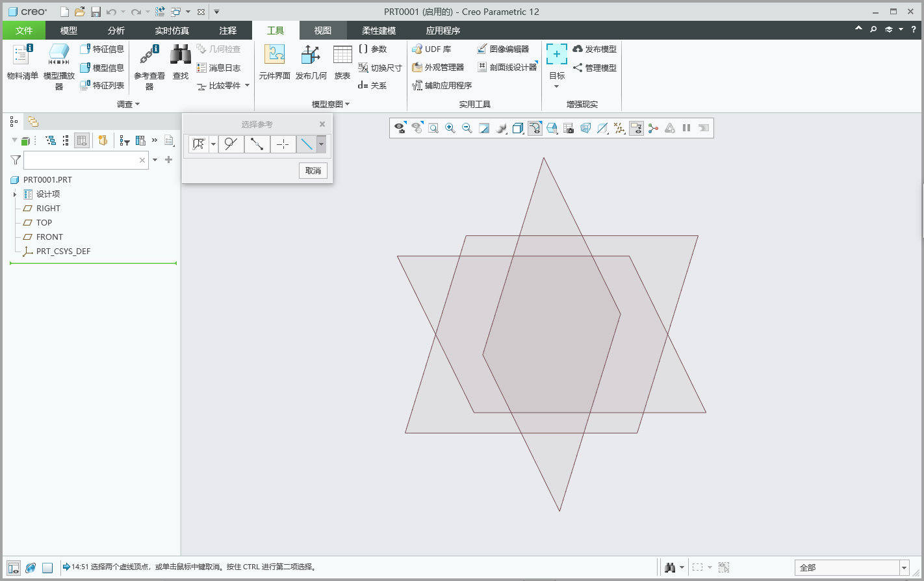
Task: Select the 发布几何 publish geometry tool
Action: [x=311, y=62]
